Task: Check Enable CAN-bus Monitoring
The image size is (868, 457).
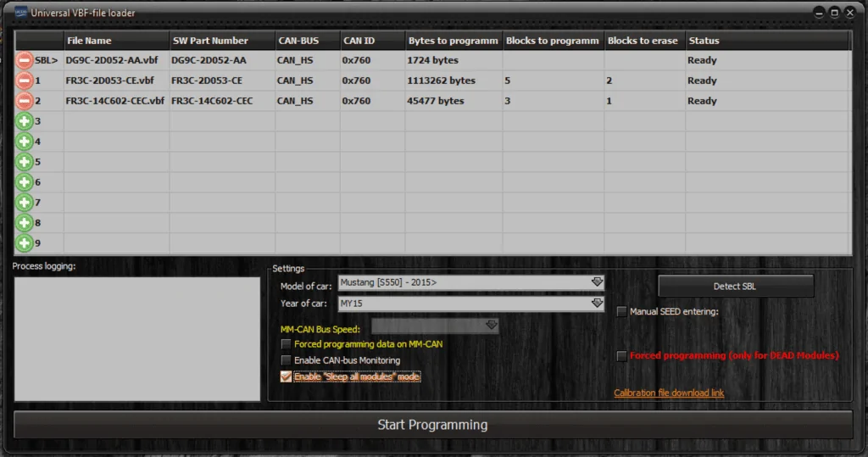Action: tap(286, 360)
